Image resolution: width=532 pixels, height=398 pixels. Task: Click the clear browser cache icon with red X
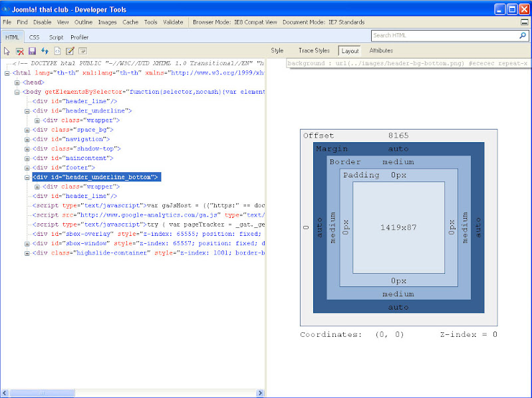(20, 51)
